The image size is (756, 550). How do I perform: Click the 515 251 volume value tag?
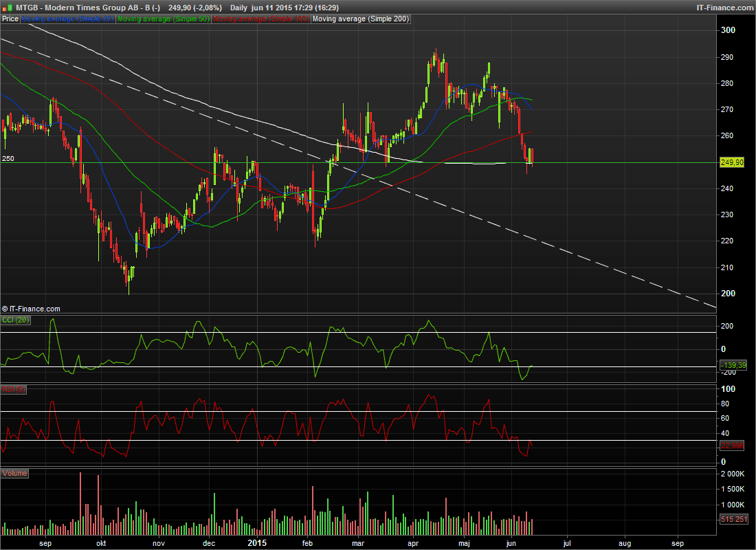pyautogui.click(x=733, y=519)
